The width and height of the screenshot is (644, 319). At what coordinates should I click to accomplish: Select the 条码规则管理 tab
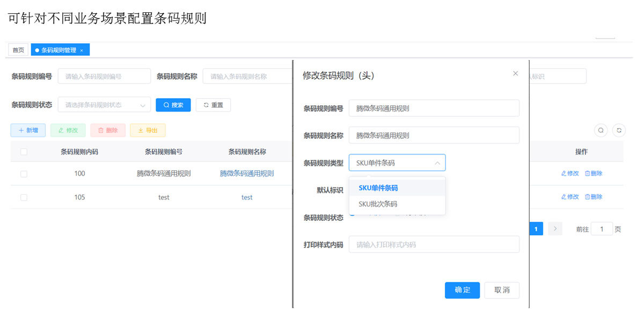pos(58,50)
